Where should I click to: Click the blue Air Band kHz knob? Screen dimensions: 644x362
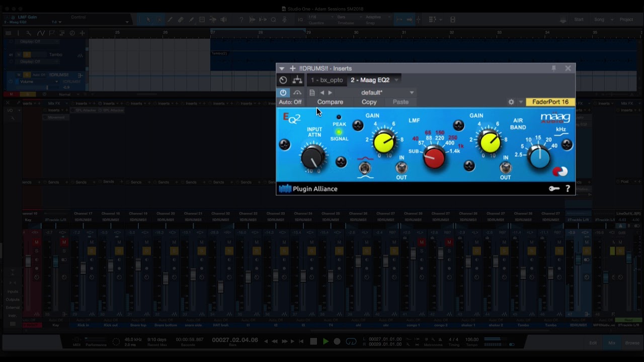[539, 158]
